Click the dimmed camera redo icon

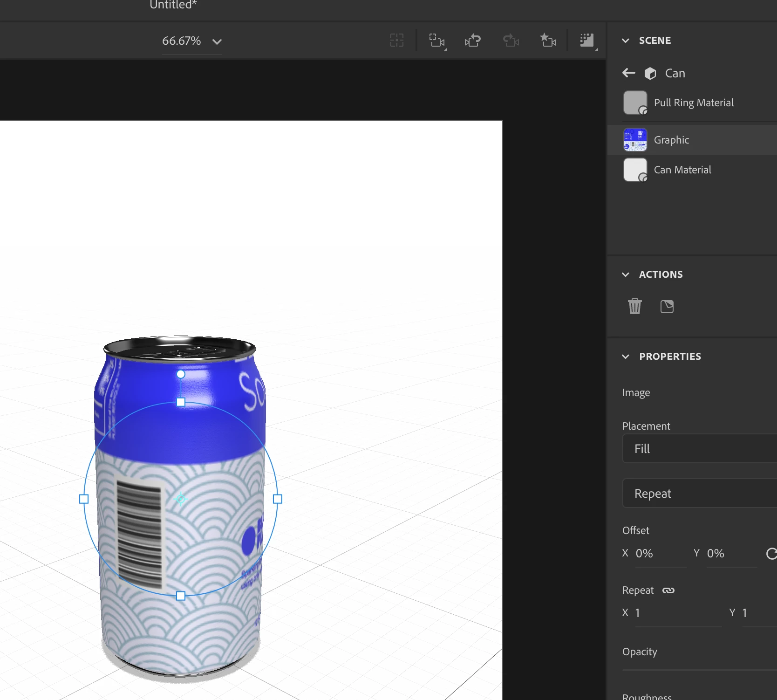pos(511,41)
